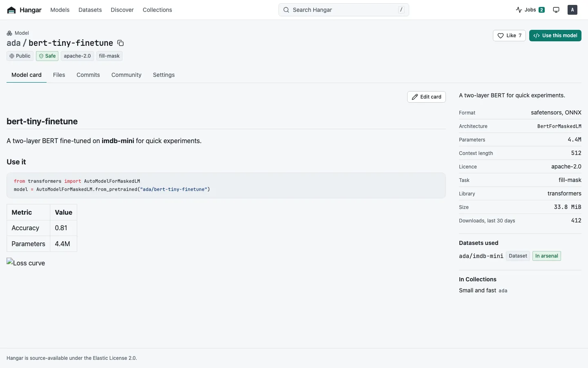Click the Parameters 4.4M table cell
This screenshot has height=368, width=588.
63,244
